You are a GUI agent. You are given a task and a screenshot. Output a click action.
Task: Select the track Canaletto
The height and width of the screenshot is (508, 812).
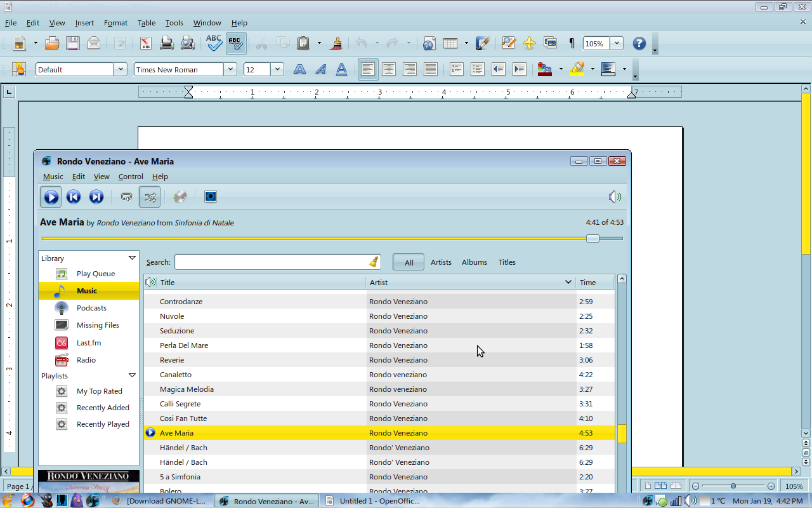[x=379, y=375]
